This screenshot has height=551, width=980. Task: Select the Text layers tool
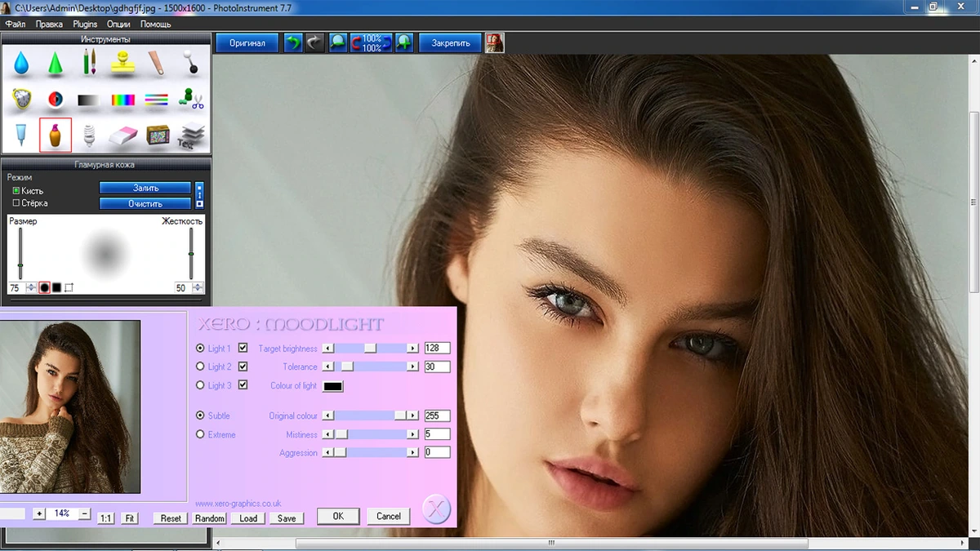click(x=192, y=136)
